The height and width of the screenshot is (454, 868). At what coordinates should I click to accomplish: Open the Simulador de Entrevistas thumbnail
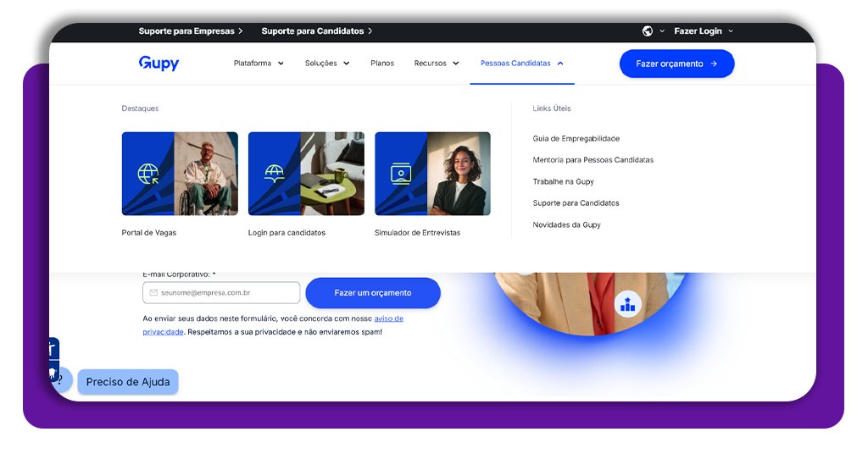[x=432, y=173]
